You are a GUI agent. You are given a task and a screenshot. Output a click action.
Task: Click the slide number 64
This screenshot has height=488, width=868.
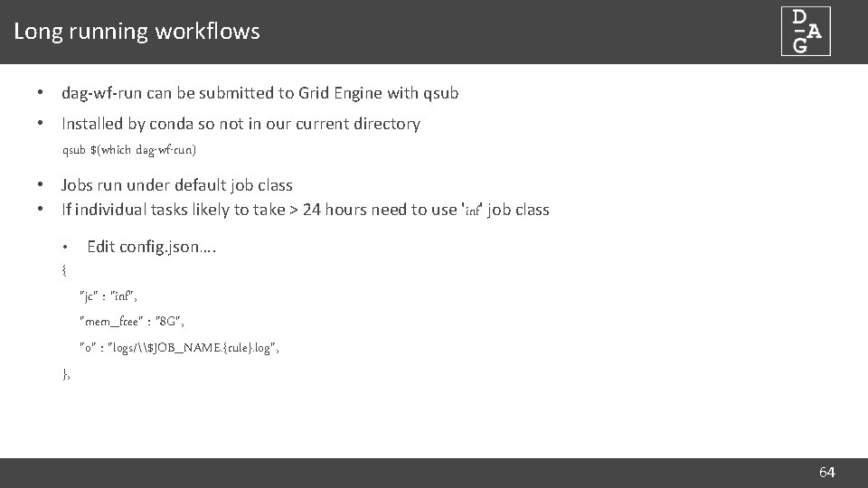[x=826, y=473]
